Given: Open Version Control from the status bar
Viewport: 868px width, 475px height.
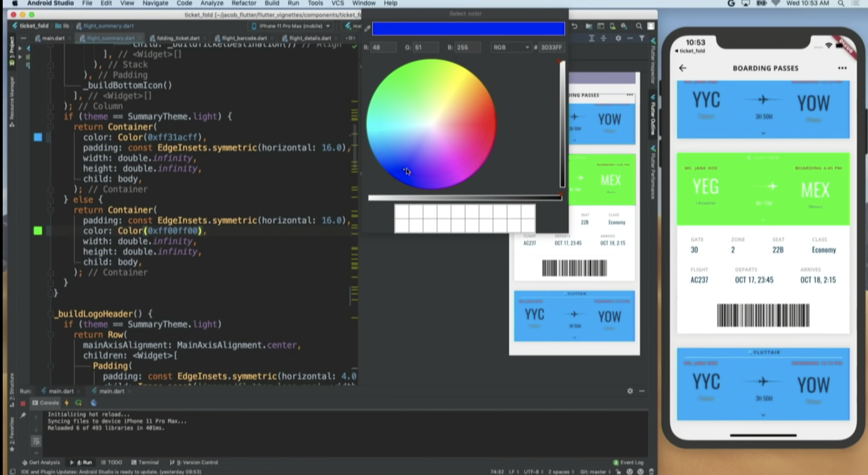Looking at the screenshot, I should click(195, 462).
